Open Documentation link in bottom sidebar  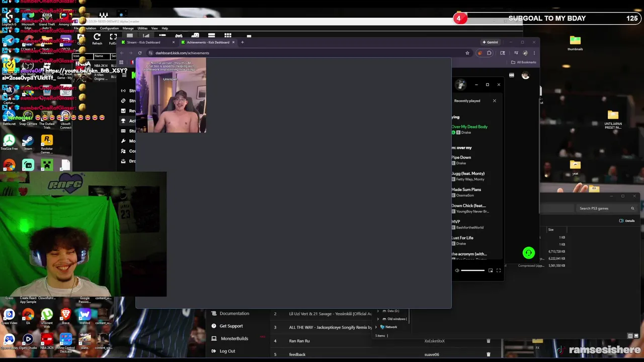(230, 314)
